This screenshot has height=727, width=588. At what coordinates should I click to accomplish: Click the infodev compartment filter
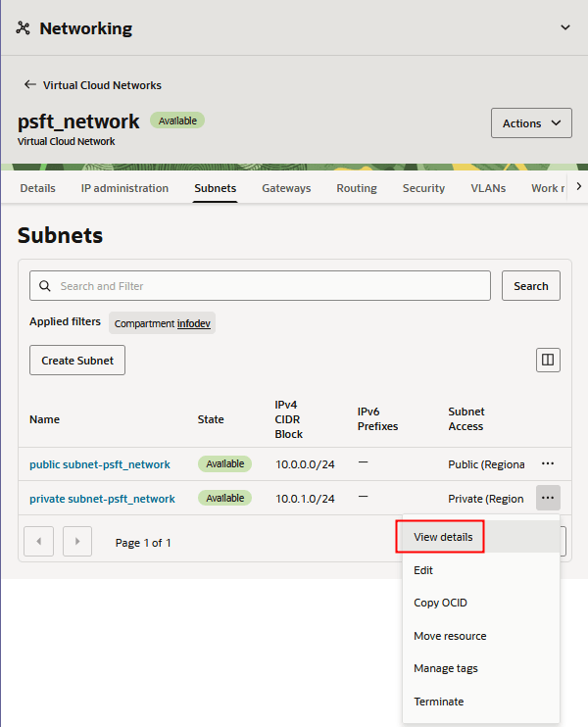(x=193, y=323)
